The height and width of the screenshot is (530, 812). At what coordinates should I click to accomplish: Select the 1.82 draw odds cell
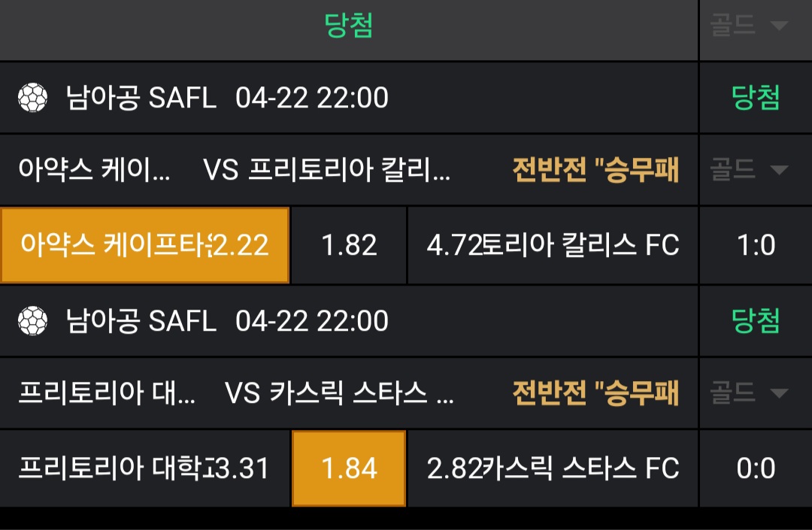click(349, 245)
